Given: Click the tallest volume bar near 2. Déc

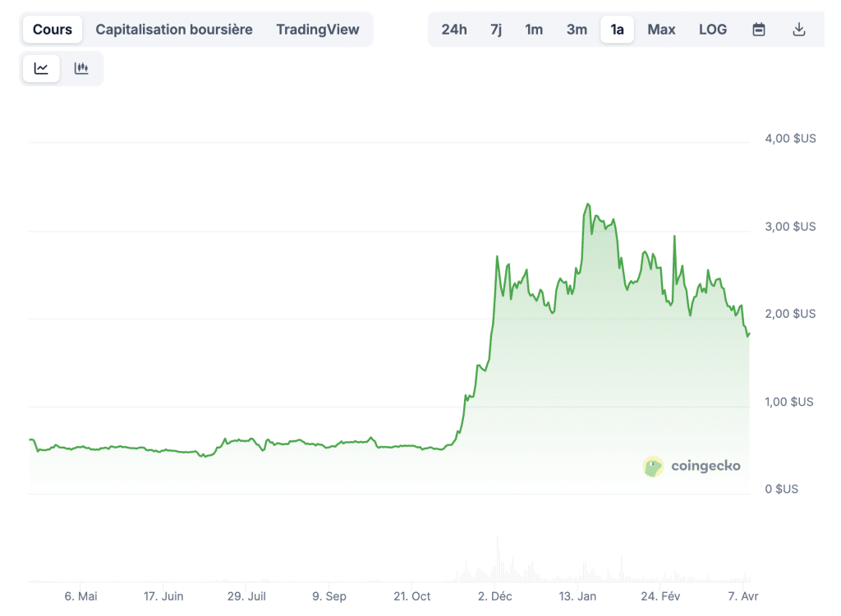Looking at the screenshot, I should 497,559.
